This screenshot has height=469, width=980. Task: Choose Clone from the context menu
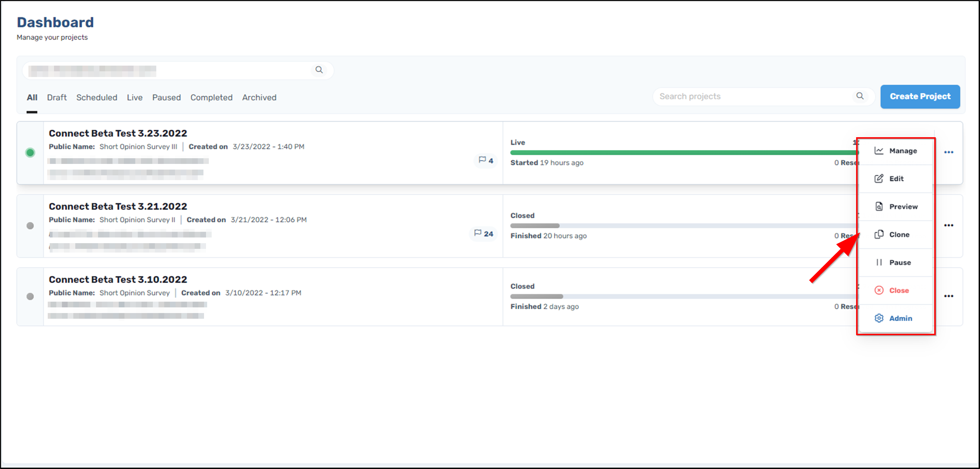(x=896, y=234)
